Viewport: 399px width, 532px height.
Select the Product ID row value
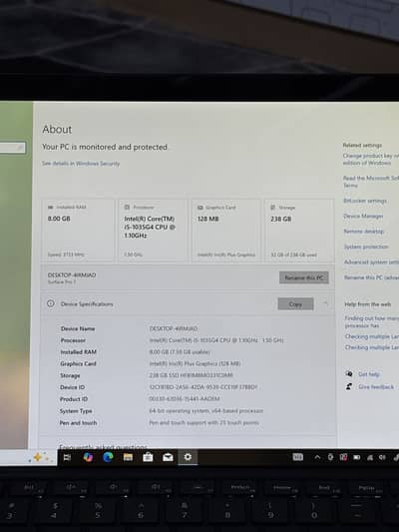(x=185, y=399)
